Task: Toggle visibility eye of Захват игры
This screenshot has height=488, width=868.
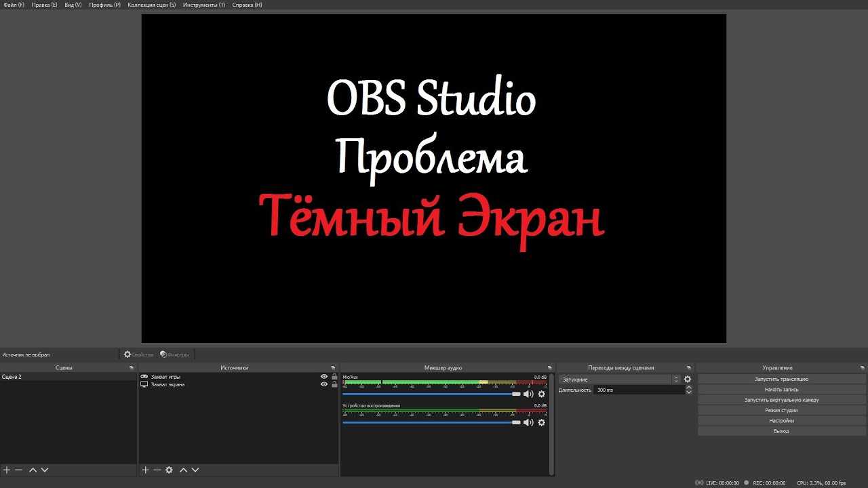Action: [324, 377]
